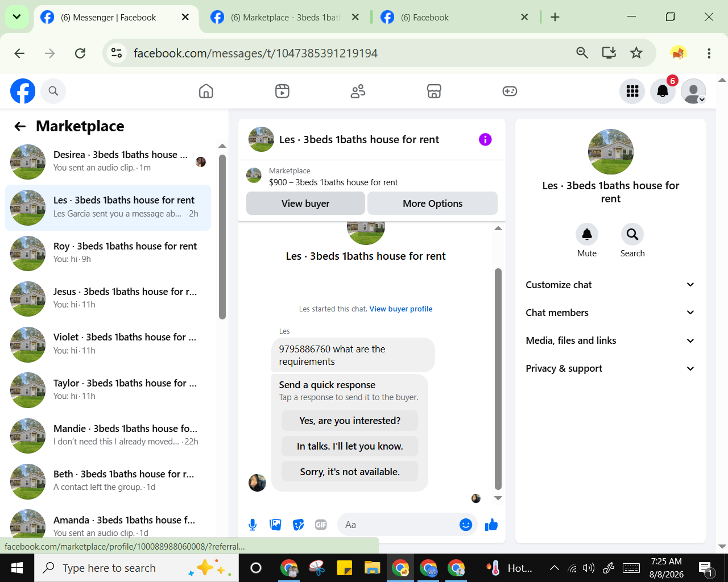728x582 pixels.
Task: Open the tab search dropdown arrow
Action: (x=17, y=17)
